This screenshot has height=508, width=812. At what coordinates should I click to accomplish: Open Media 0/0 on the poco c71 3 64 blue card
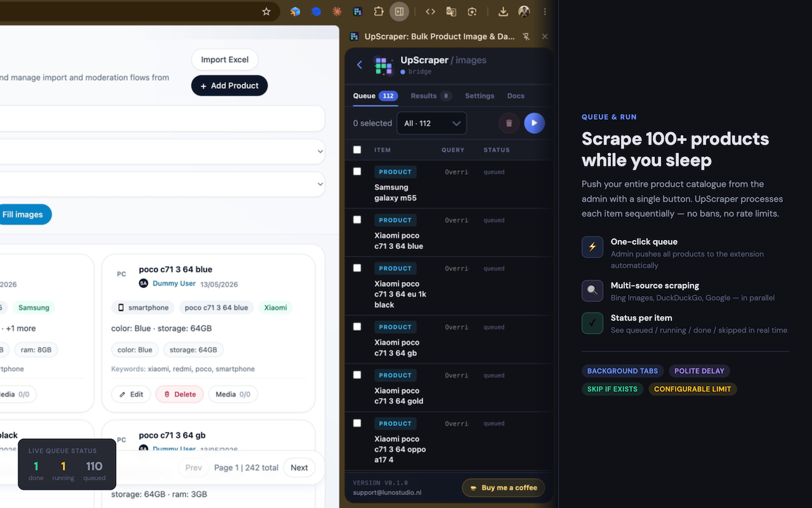[x=233, y=394]
